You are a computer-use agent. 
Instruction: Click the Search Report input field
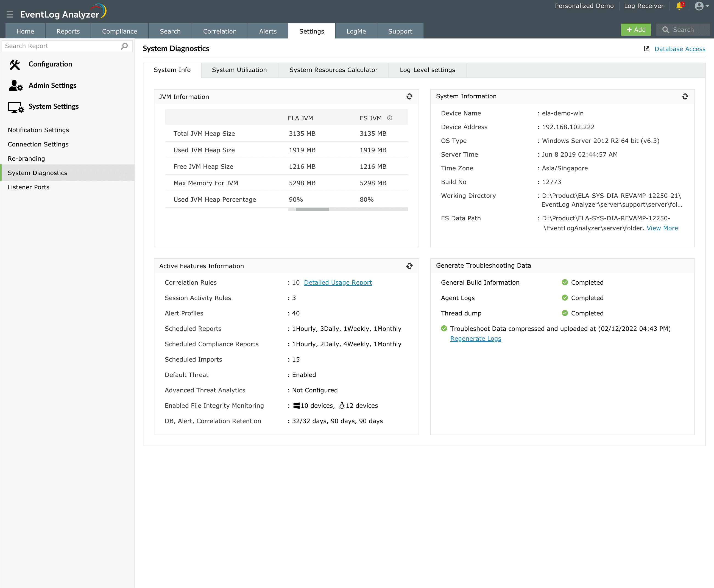pos(61,46)
